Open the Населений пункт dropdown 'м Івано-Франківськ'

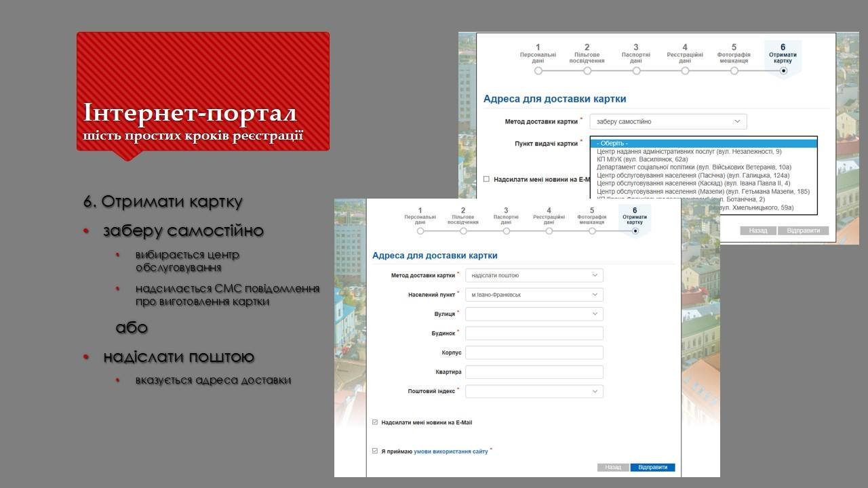pyautogui.click(x=534, y=295)
